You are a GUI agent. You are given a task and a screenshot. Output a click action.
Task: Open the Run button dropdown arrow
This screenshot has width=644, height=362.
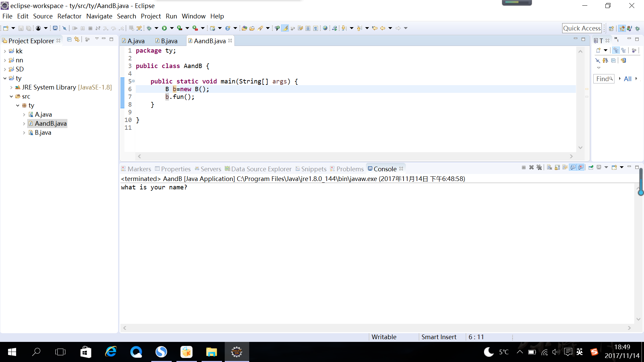[172, 28]
